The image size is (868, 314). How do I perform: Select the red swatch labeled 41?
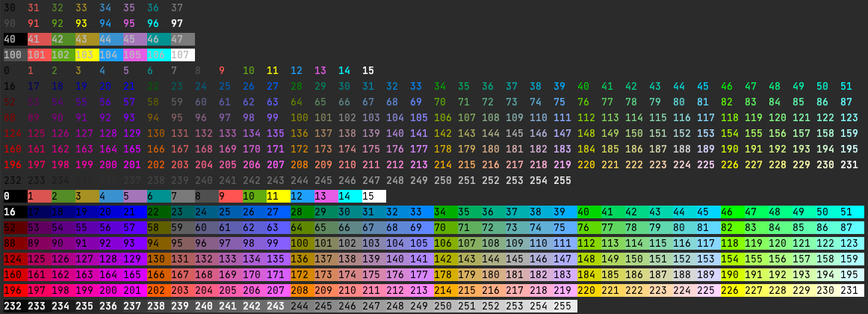pyautogui.click(x=40, y=40)
